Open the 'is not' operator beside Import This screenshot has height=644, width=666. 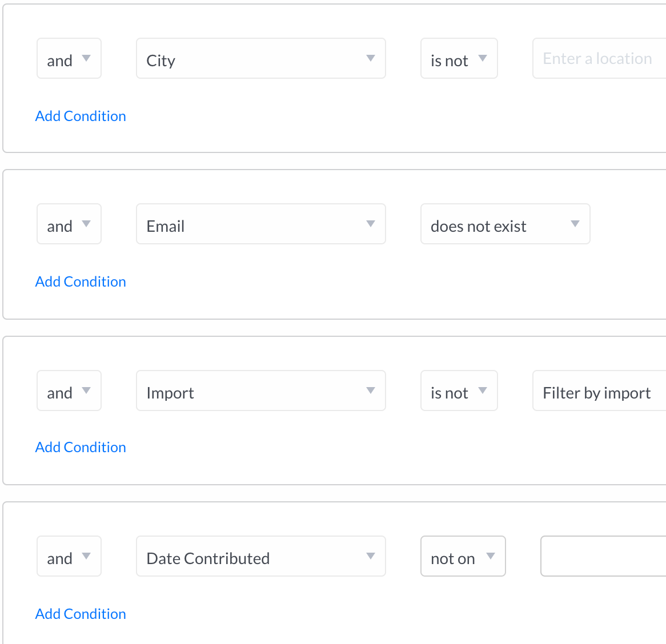[459, 391]
